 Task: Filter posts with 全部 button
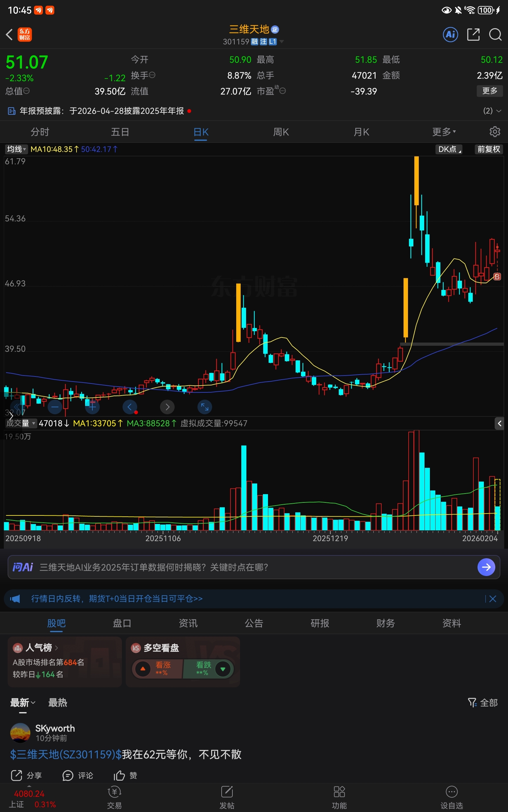[x=483, y=703]
